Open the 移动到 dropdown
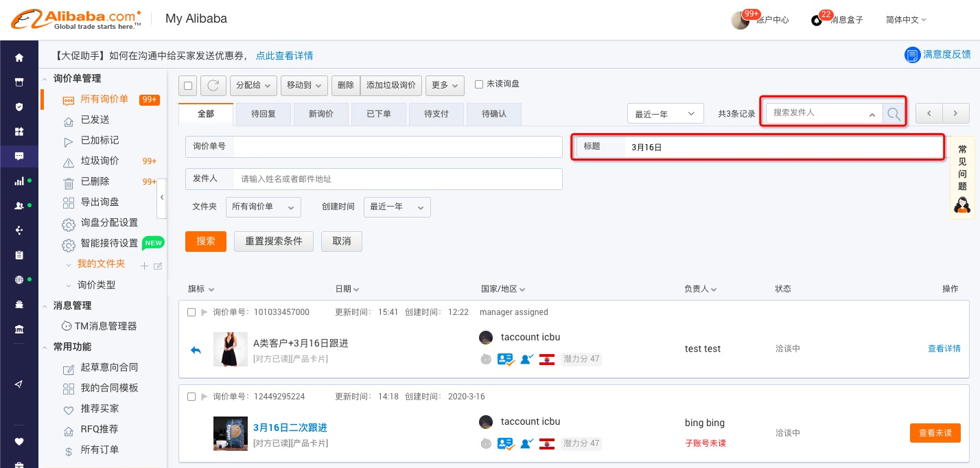Image resolution: width=980 pixels, height=468 pixels. pos(304,86)
